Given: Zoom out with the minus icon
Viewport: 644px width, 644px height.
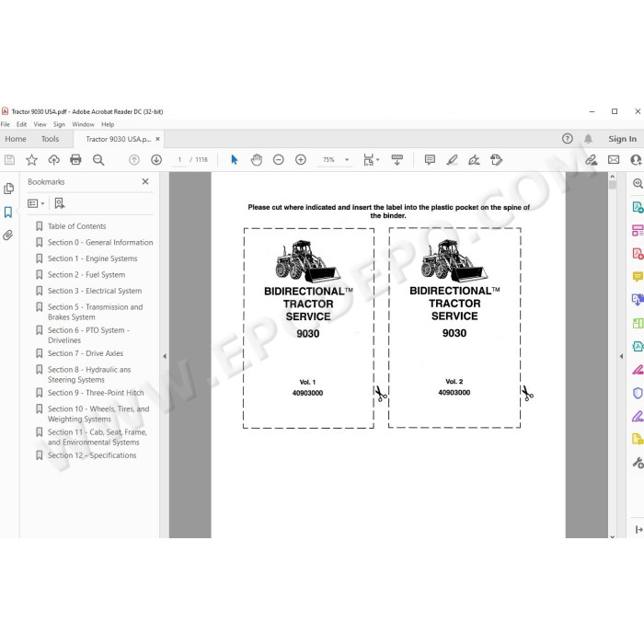Looking at the screenshot, I should pyautogui.click(x=279, y=159).
